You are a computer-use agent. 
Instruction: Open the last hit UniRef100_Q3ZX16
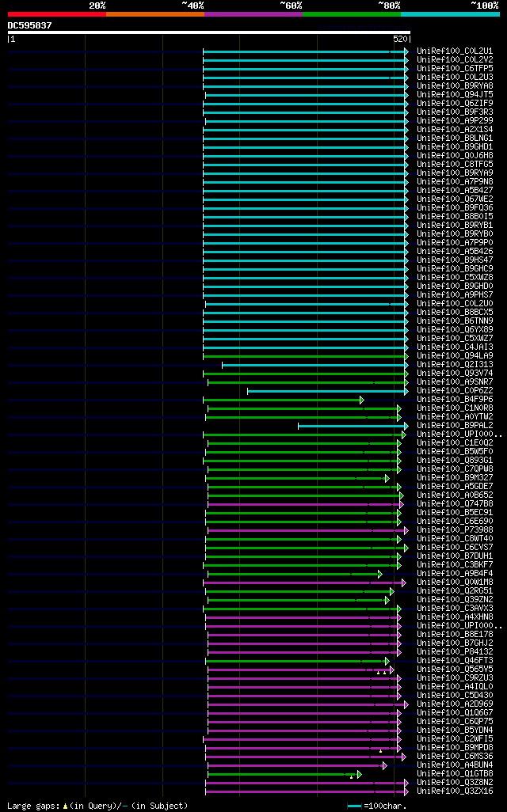click(x=455, y=791)
